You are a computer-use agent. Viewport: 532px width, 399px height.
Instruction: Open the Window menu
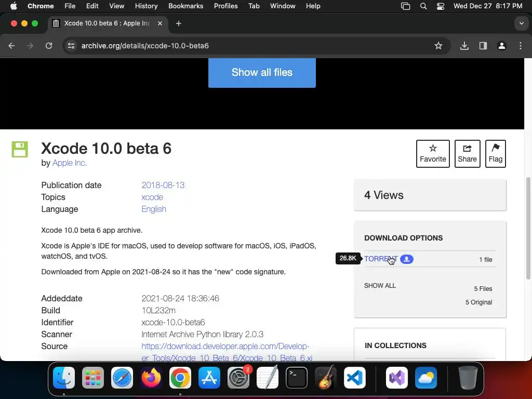(x=283, y=6)
